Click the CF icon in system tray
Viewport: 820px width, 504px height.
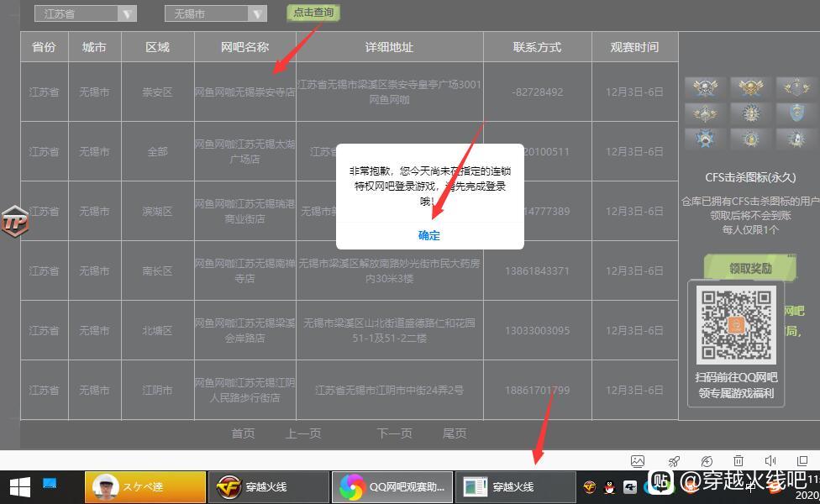(x=590, y=487)
